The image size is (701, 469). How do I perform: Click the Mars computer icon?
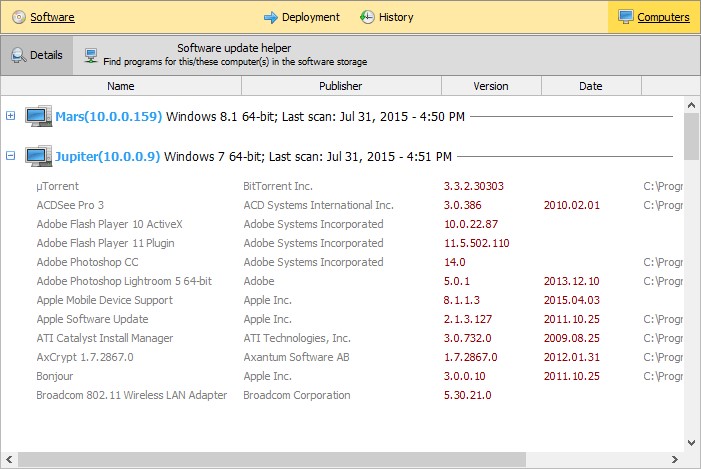point(38,116)
